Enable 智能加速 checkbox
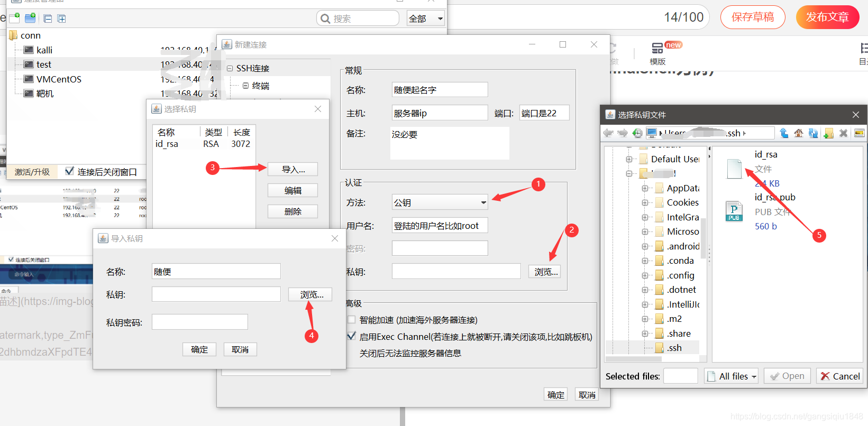 click(351, 320)
